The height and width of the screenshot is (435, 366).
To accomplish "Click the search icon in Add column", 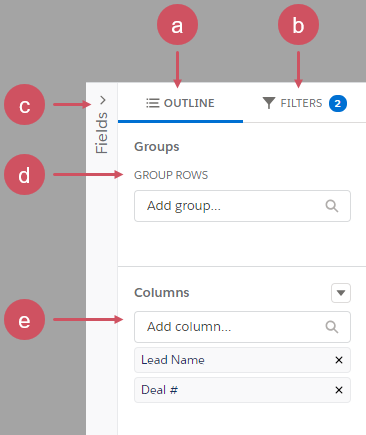I will pyautogui.click(x=332, y=327).
